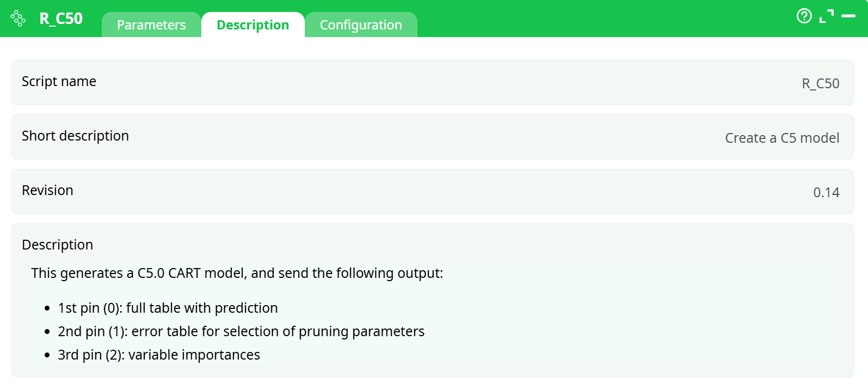Select the 'Create a C5 model' value
This screenshot has width=868, height=389.
[781, 138]
